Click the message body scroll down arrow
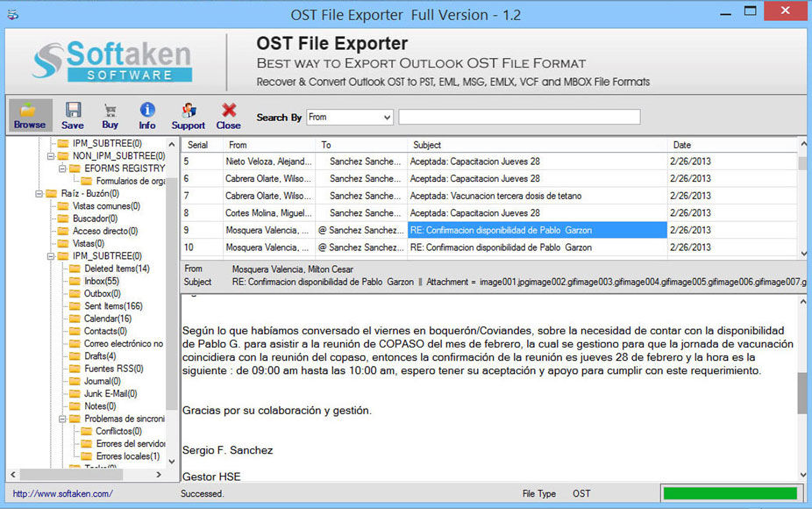 [803, 474]
